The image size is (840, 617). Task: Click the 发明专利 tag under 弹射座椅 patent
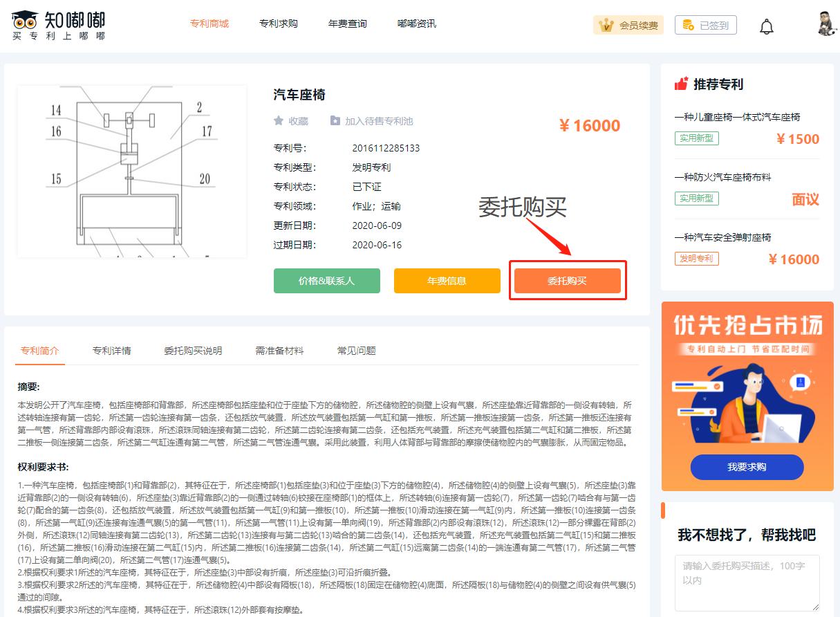pos(697,259)
